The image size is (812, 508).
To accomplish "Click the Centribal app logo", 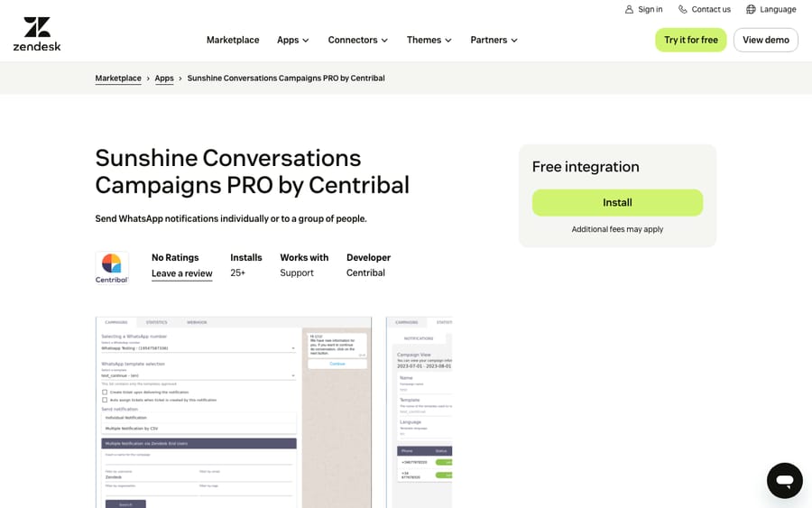I will (x=111, y=268).
